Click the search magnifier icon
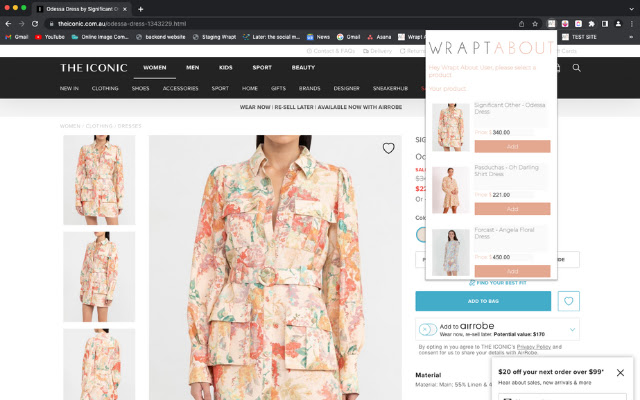Screen dimensions: 640x400 click(576, 68)
